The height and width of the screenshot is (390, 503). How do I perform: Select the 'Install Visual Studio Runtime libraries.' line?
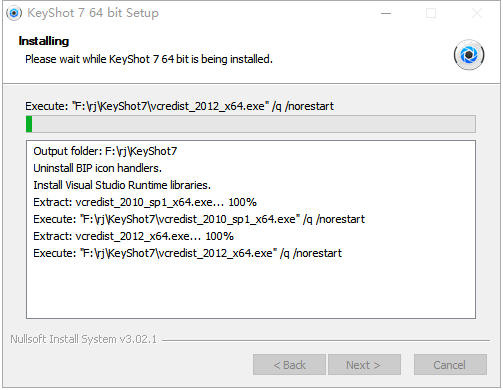122,185
